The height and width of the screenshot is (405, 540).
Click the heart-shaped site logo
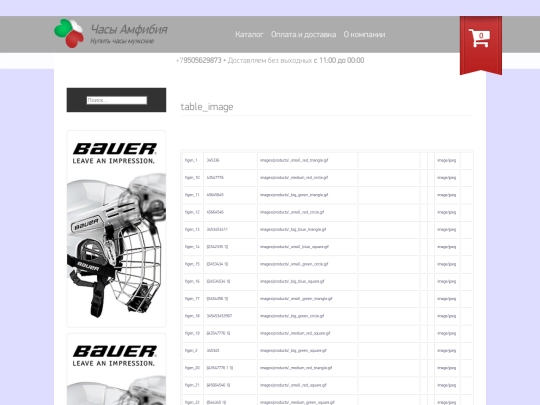tap(69, 33)
